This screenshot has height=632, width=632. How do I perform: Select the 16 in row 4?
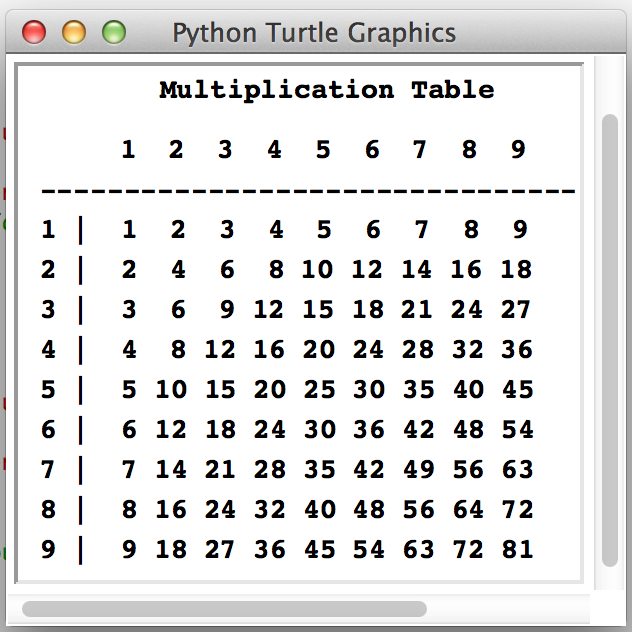pos(270,349)
